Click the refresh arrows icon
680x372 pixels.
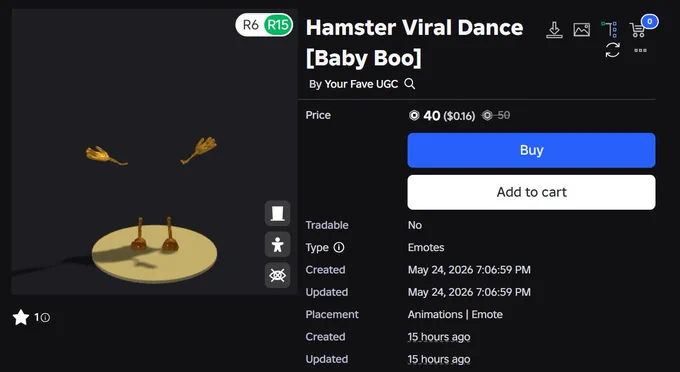[x=612, y=50]
